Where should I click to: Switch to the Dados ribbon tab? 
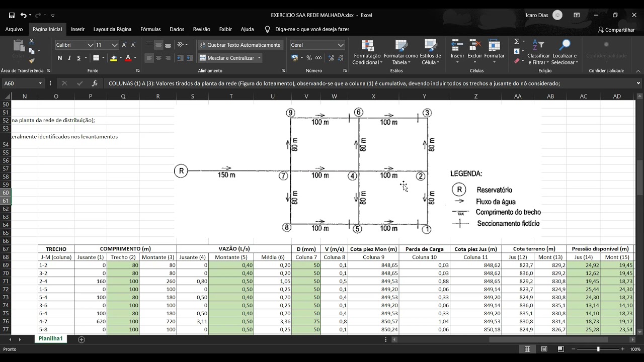coord(177,29)
